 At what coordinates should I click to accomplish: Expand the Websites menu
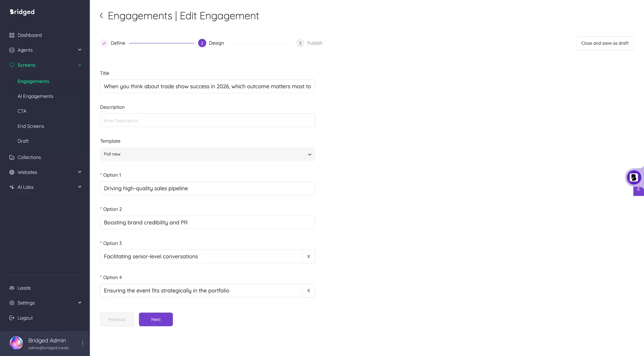[79, 172]
